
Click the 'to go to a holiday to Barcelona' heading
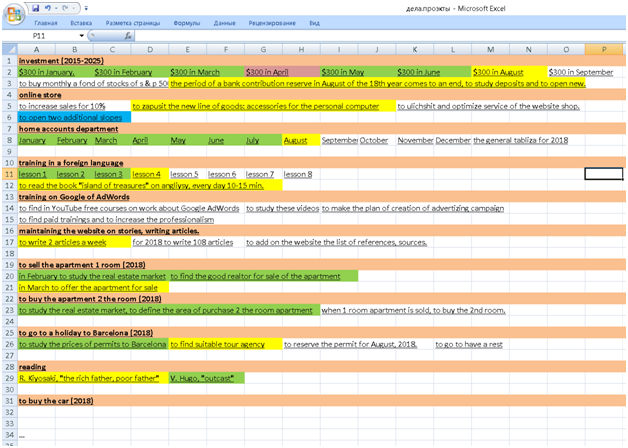point(86,333)
